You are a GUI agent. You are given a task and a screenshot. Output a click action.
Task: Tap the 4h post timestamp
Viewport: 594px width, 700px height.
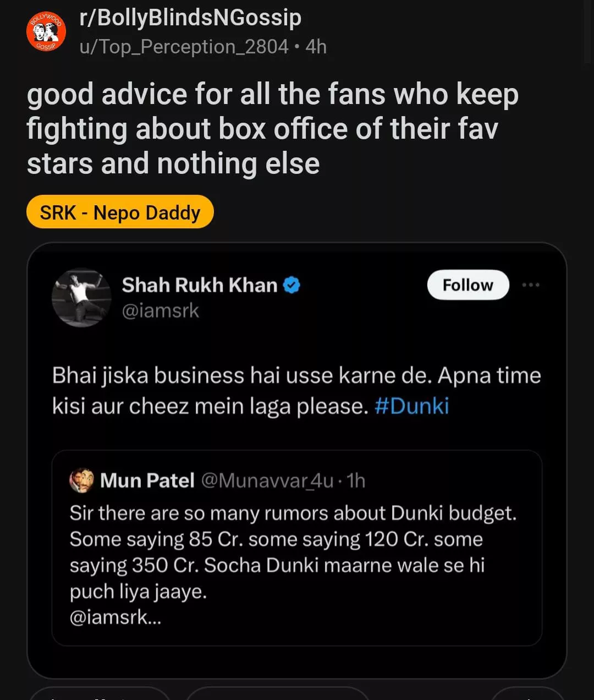(x=316, y=47)
